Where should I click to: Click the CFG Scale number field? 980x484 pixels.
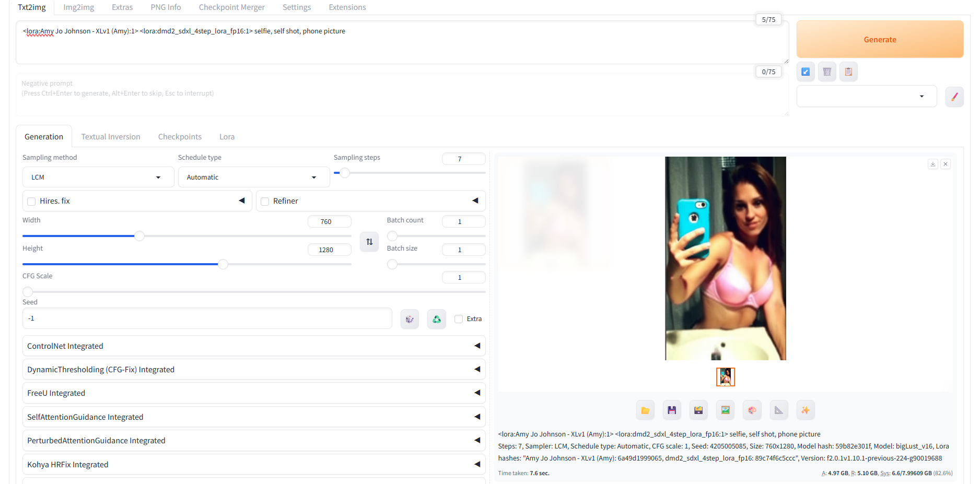(463, 277)
